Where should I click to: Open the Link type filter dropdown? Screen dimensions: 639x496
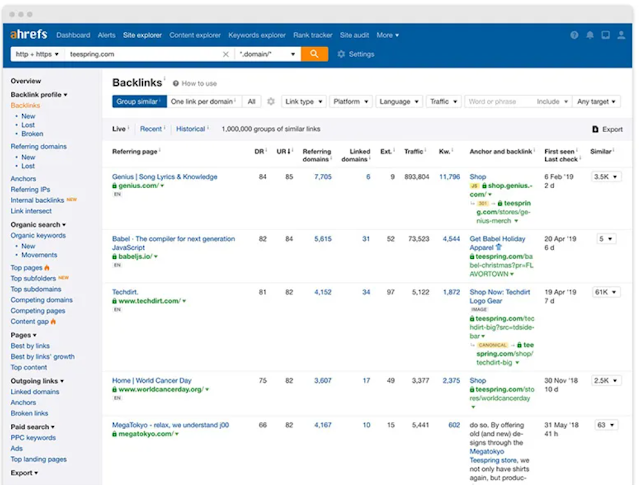click(304, 101)
